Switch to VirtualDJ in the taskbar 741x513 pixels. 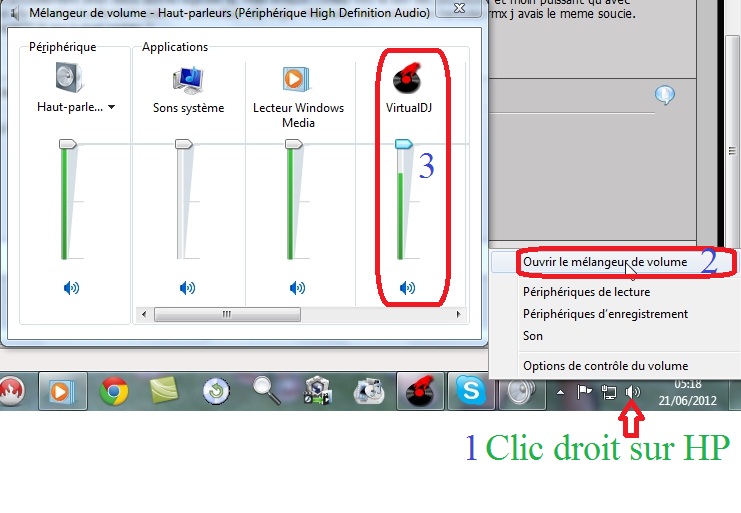(x=421, y=391)
